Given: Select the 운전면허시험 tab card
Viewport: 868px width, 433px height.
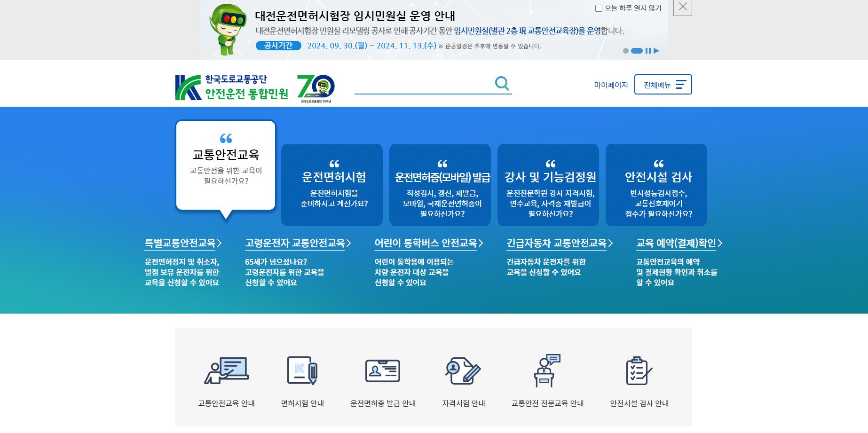Looking at the screenshot, I should click(x=332, y=185).
